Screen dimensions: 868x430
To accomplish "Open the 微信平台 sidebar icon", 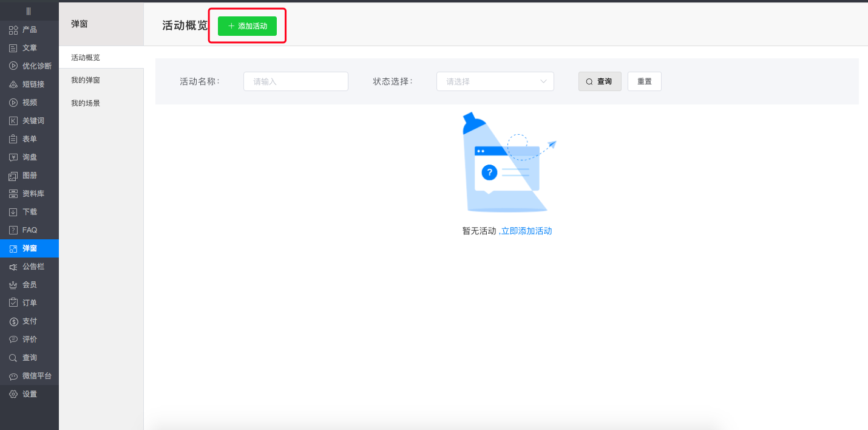I will [13, 376].
